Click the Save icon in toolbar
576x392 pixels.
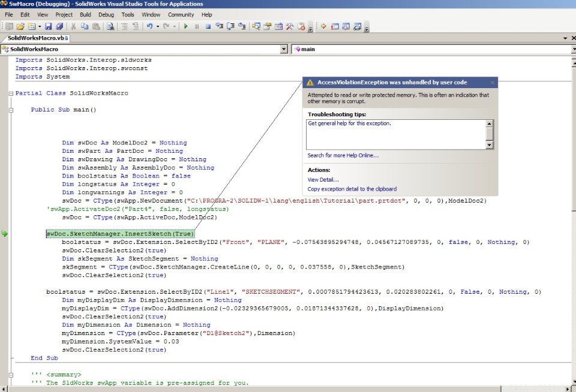49,26
